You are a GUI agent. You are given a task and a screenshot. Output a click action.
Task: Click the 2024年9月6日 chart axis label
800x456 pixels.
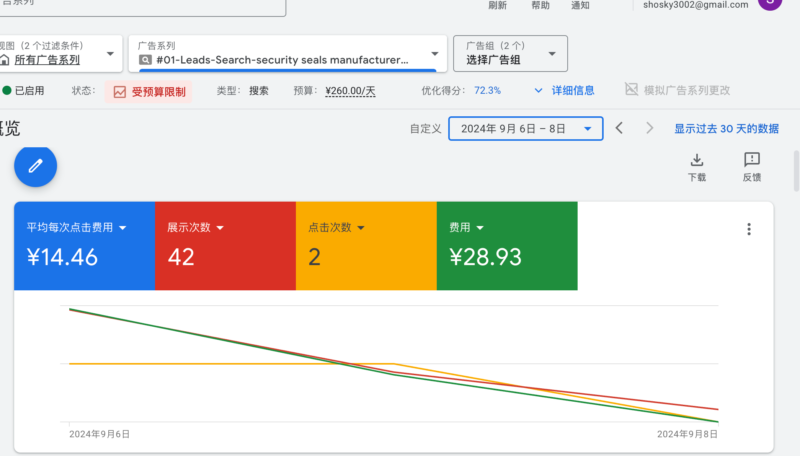pyautogui.click(x=99, y=434)
